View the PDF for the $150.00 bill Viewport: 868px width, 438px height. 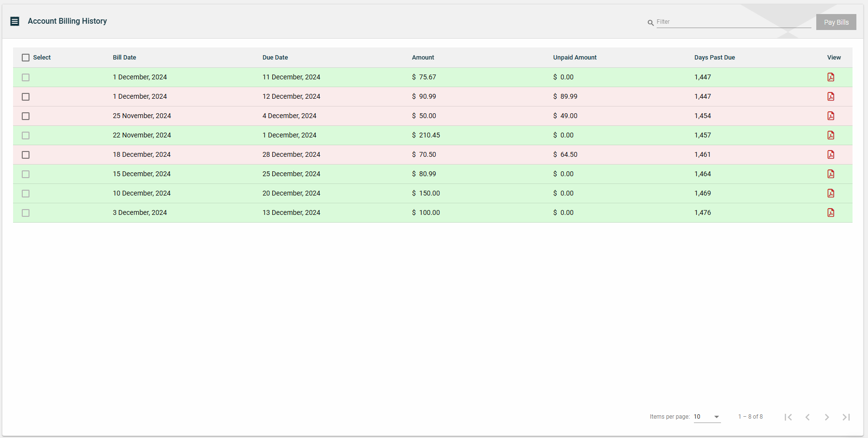[x=832, y=193]
